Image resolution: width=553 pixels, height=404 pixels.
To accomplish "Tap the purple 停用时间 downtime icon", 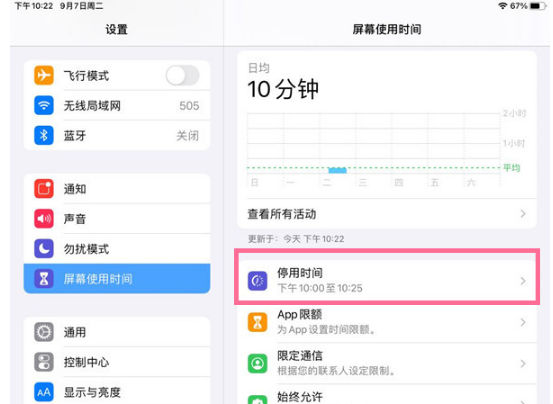I will coord(257,281).
